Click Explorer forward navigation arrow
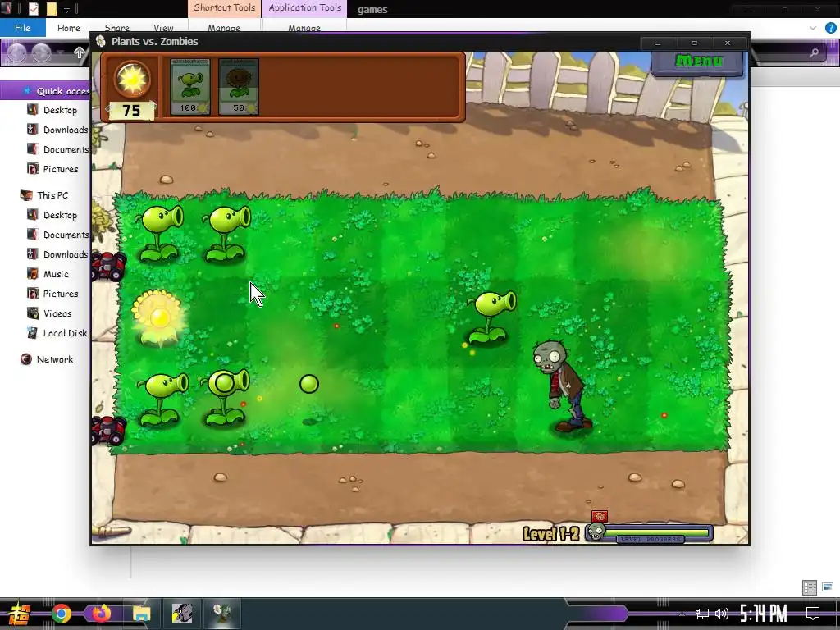This screenshot has width=840, height=630. pyautogui.click(x=41, y=52)
